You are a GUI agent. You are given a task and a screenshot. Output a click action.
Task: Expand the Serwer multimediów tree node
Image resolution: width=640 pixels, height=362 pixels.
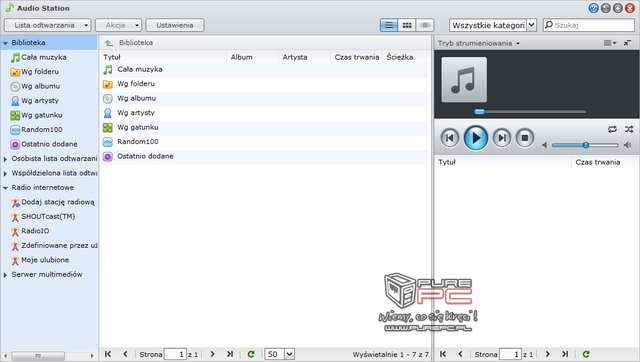pyautogui.click(x=5, y=275)
